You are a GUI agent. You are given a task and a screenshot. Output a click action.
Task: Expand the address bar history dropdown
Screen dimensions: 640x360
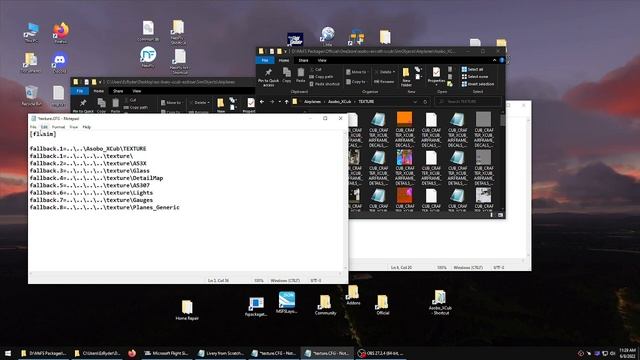(415, 102)
